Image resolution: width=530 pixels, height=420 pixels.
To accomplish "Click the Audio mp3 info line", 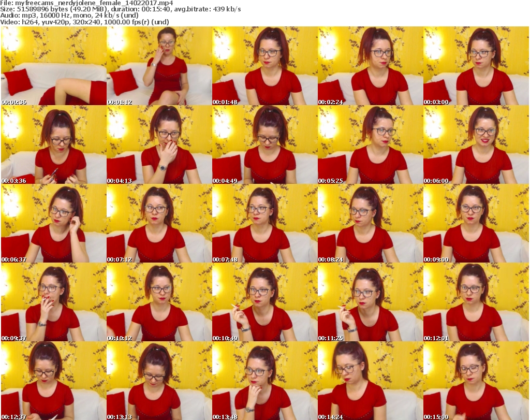I will click(69, 16).
